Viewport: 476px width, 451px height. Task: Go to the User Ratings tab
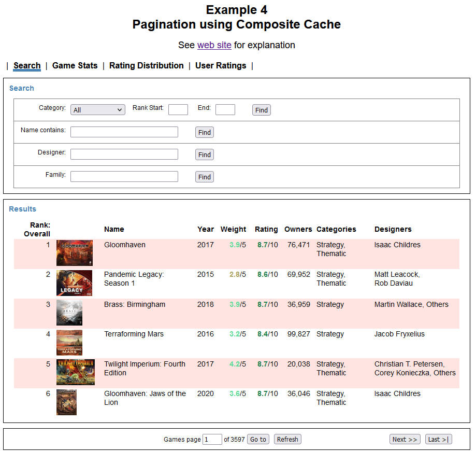[x=221, y=66]
